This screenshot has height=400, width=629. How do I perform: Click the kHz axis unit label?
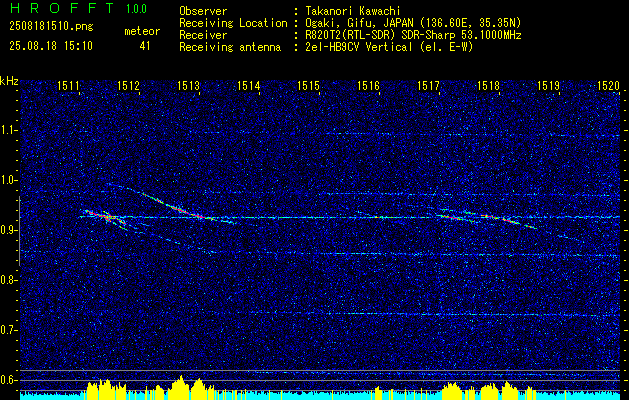click(9, 81)
